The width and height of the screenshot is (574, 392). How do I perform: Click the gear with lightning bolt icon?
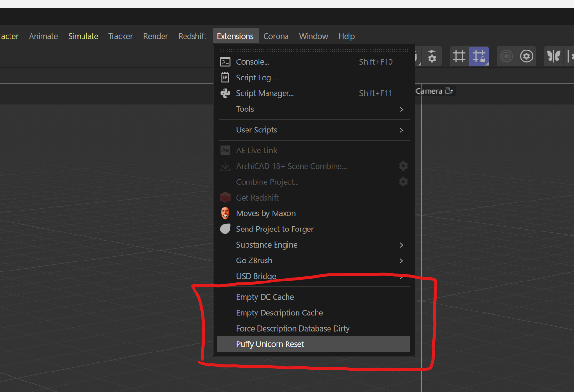[x=432, y=56]
